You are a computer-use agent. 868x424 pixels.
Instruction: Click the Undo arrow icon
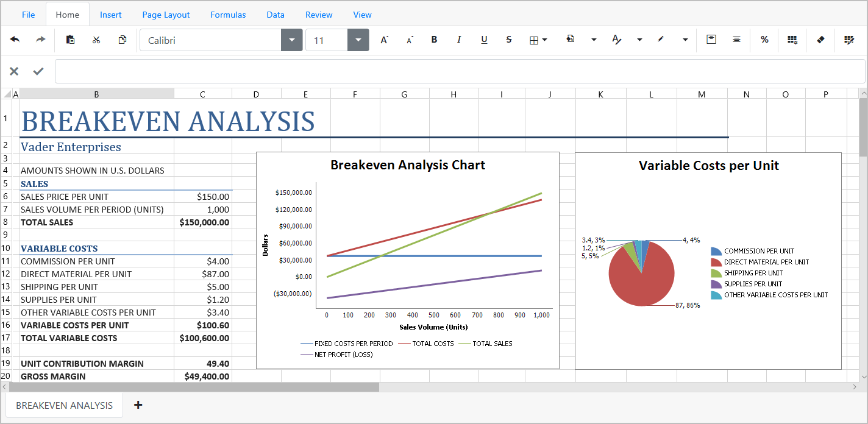pos(15,40)
